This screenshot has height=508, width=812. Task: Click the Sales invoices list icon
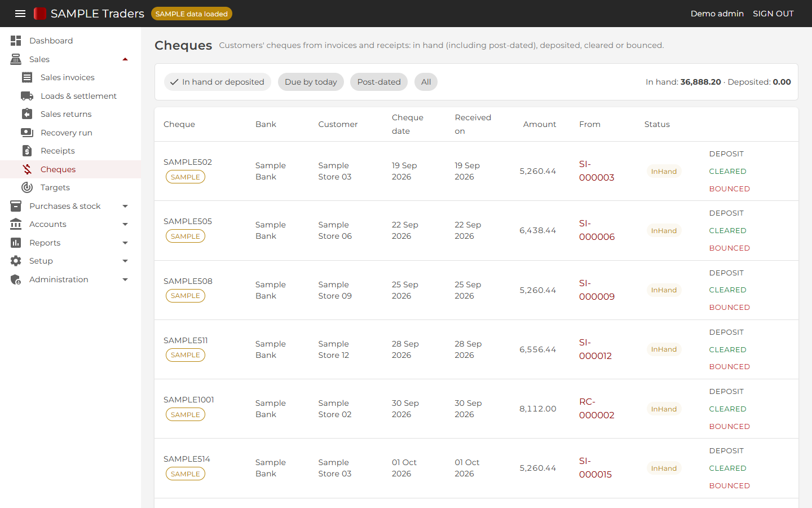coord(27,77)
